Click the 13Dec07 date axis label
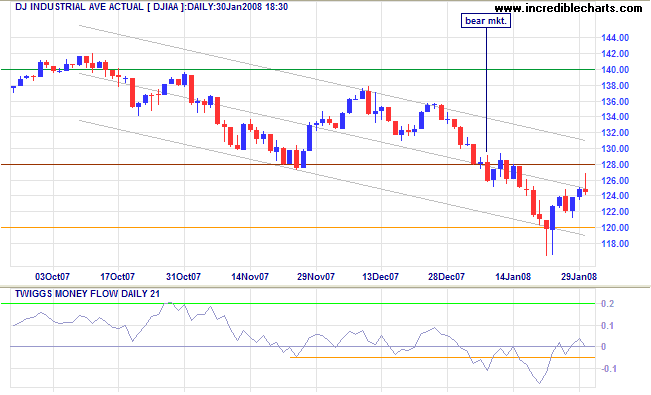651x395 pixels. coord(381,277)
